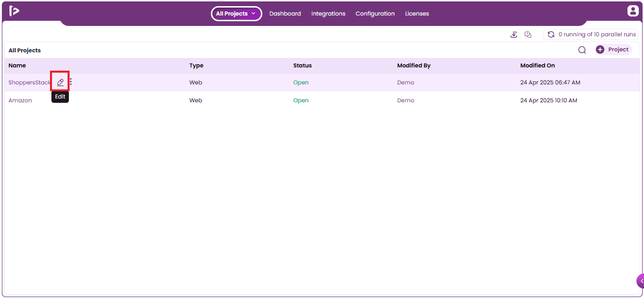Click the Modified On column header
The width and height of the screenshot is (644, 298).
coord(538,66)
